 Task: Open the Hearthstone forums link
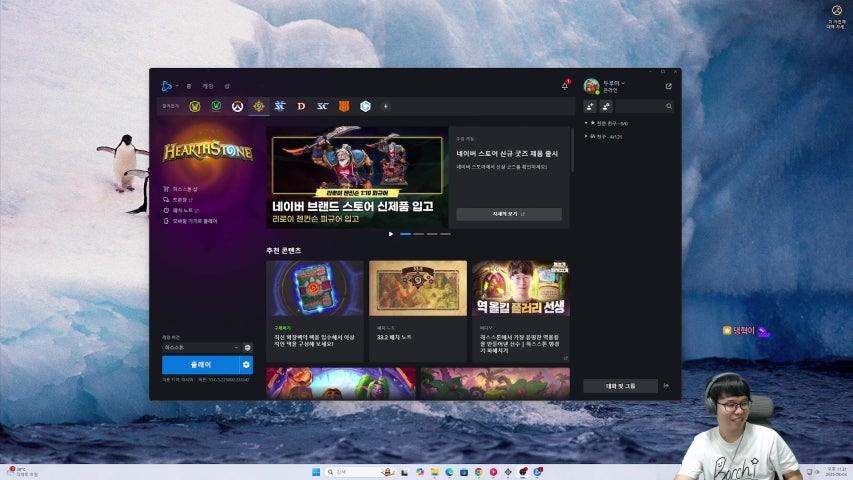[178, 200]
